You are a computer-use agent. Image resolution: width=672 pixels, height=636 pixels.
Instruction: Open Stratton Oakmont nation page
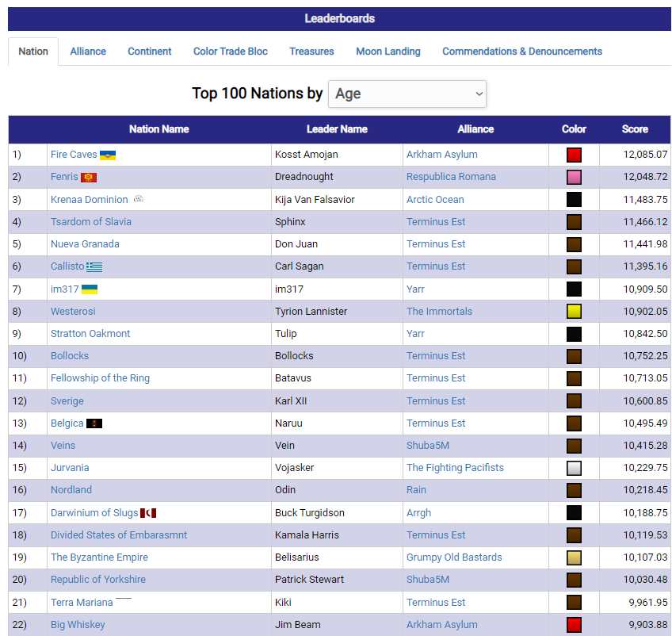[90, 334]
